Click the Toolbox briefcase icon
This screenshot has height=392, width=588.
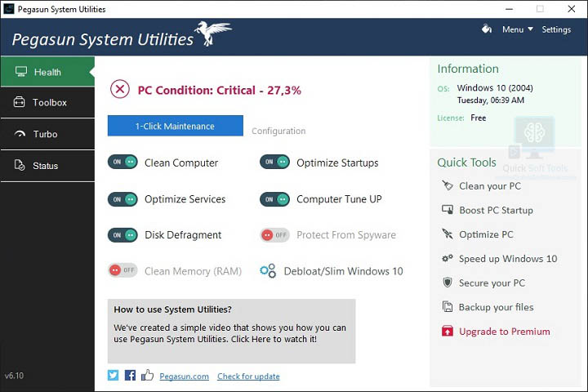tap(19, 101)
